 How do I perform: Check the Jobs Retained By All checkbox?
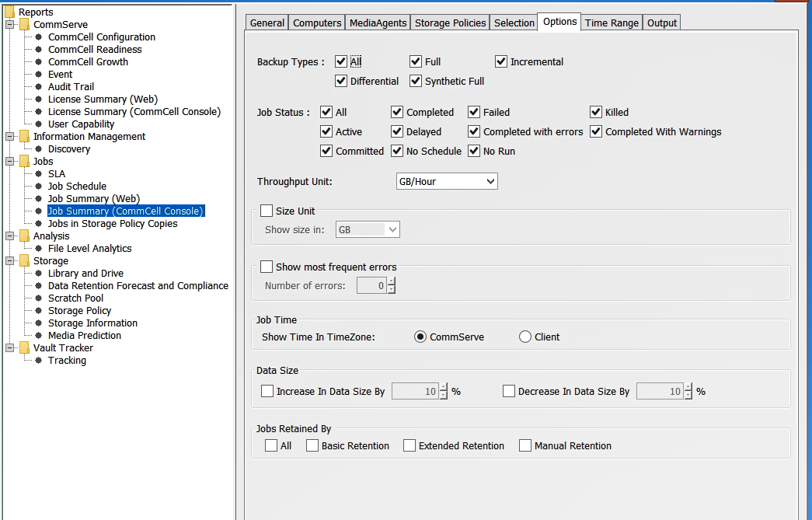[271, 445]
